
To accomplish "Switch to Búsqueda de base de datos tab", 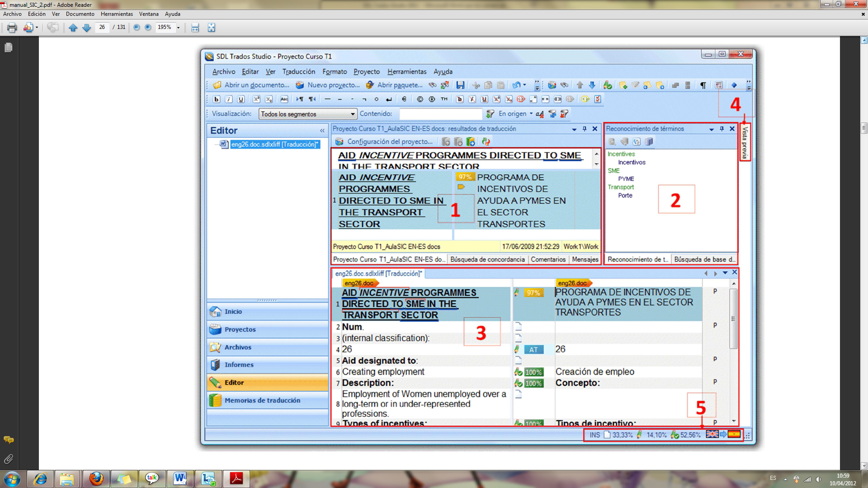I will pyautogui.click(x=704, y=259).
